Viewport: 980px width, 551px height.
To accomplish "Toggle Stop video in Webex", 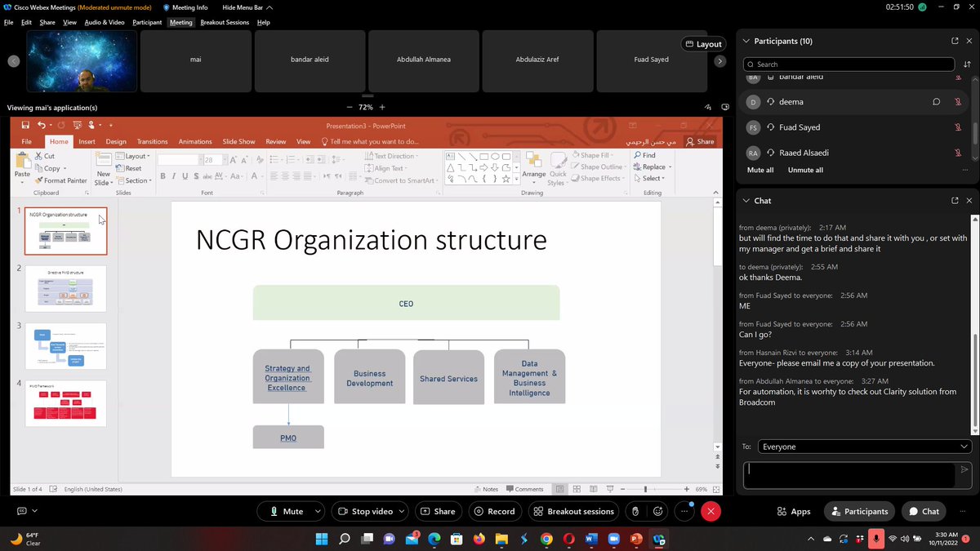I will pos(365,511).
